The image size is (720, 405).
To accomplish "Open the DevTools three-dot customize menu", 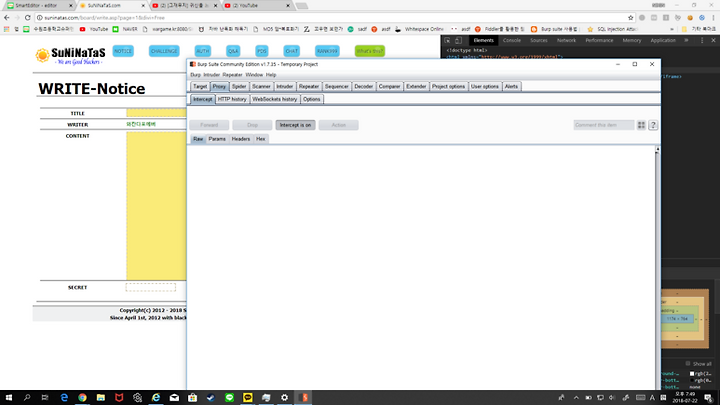I will pyautogui.click(x=702, y=40).
